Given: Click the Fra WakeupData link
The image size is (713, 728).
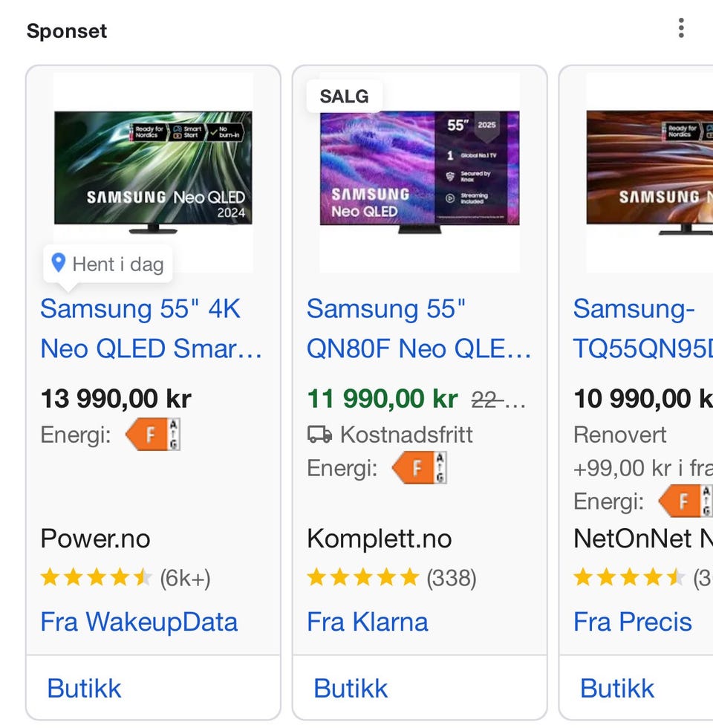Looking at the screenshot, I should 139,622.
